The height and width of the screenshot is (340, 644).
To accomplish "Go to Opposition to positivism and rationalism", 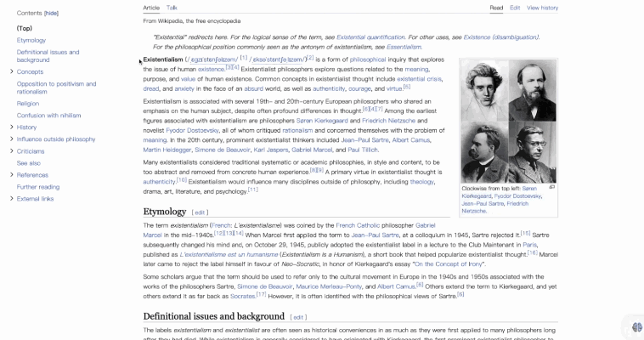I will click(x=56, y=88).
